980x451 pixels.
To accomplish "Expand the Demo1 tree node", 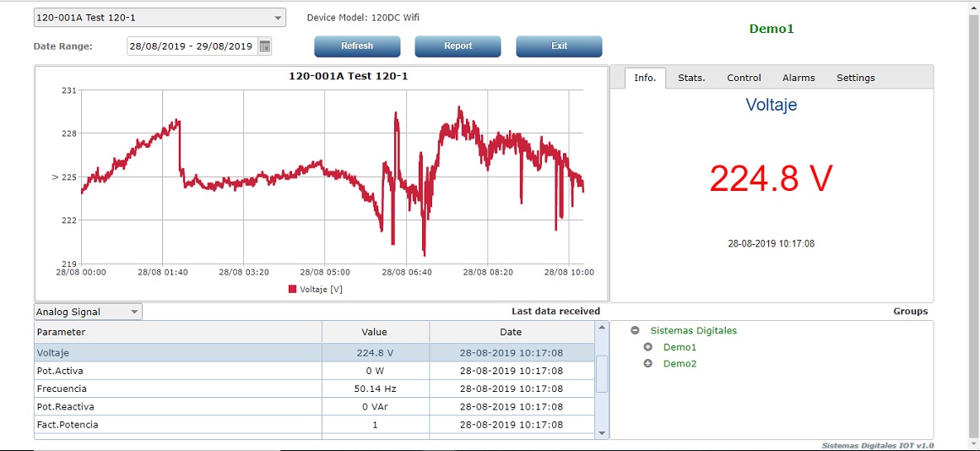I will coord(648,347).
